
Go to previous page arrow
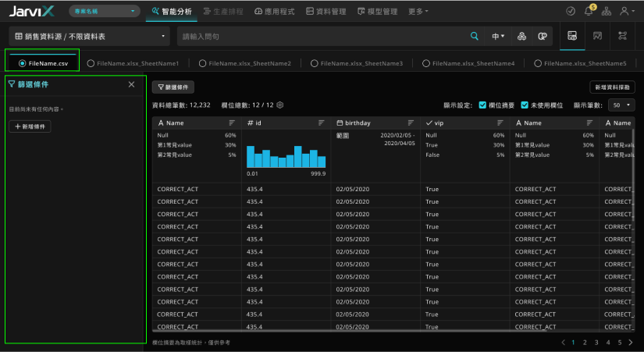point(563,342)
